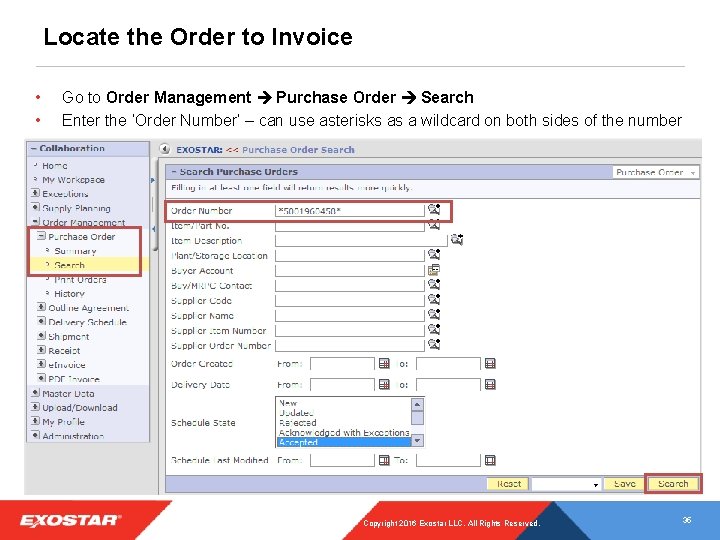Click the Supplier Name input field
Screen dimensions: 720x540
pyautogui.click(x=350, y=316)
